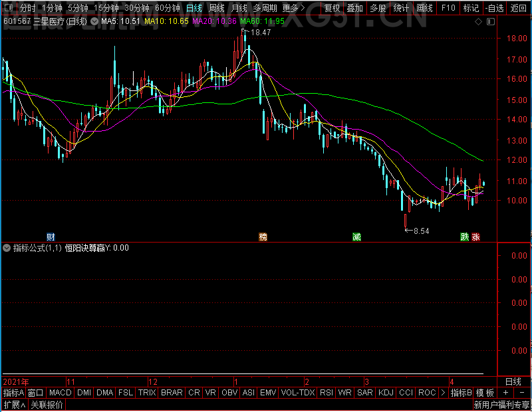Click the 复权 button
This screenshot has height=412, width=532.
pos(332,8)
